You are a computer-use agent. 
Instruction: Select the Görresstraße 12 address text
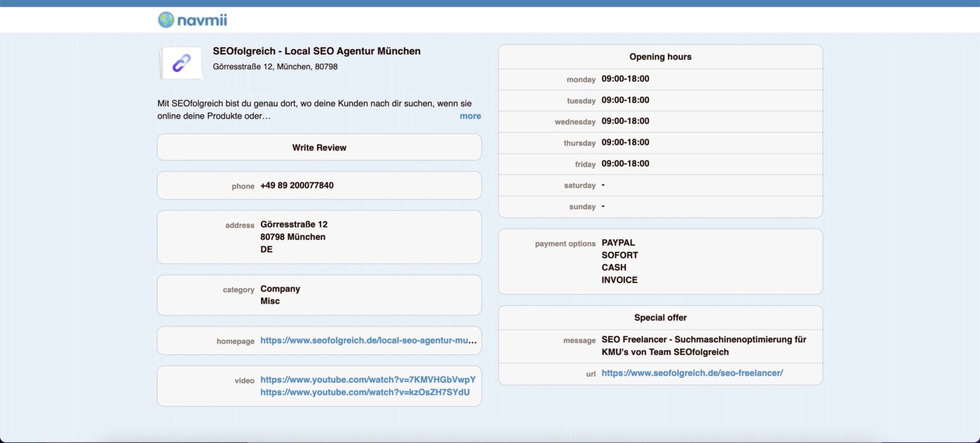(293, 224)
